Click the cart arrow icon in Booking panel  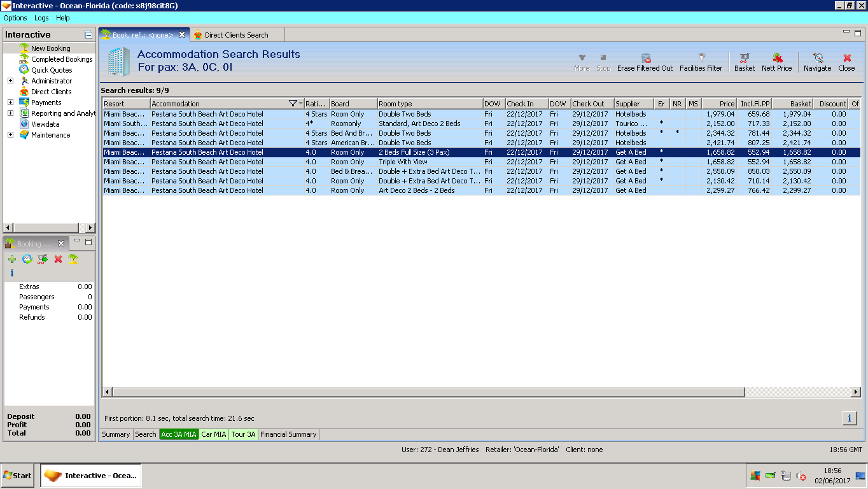(43, 259)
